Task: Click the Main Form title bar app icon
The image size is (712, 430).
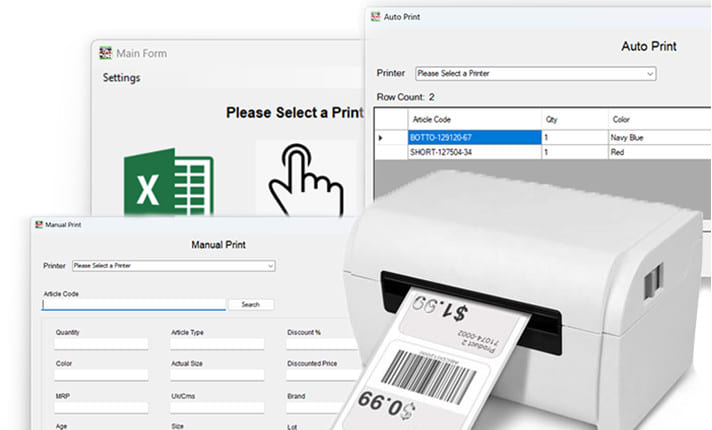Action: tap(105, 53)
